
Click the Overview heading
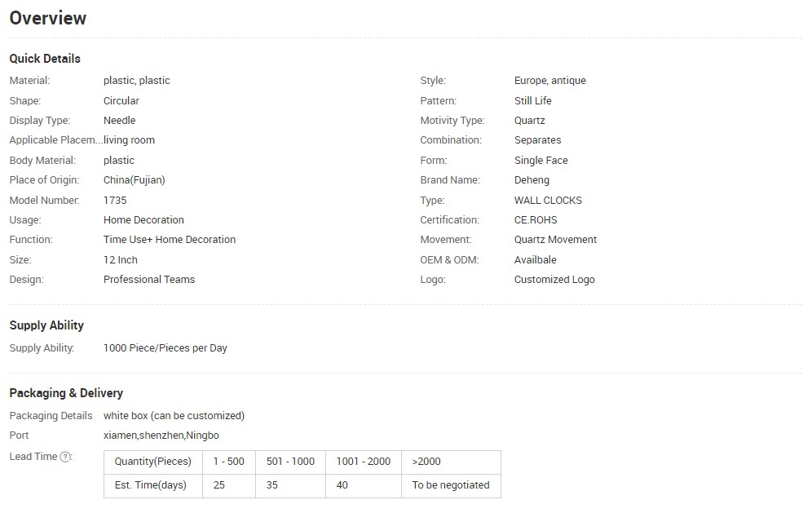47,18
